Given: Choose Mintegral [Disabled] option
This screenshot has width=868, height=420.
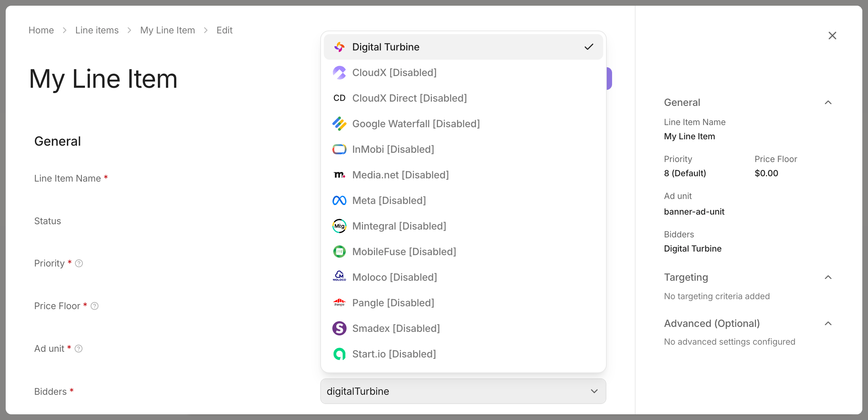Looking at the screenshot, I should (464, 226).
